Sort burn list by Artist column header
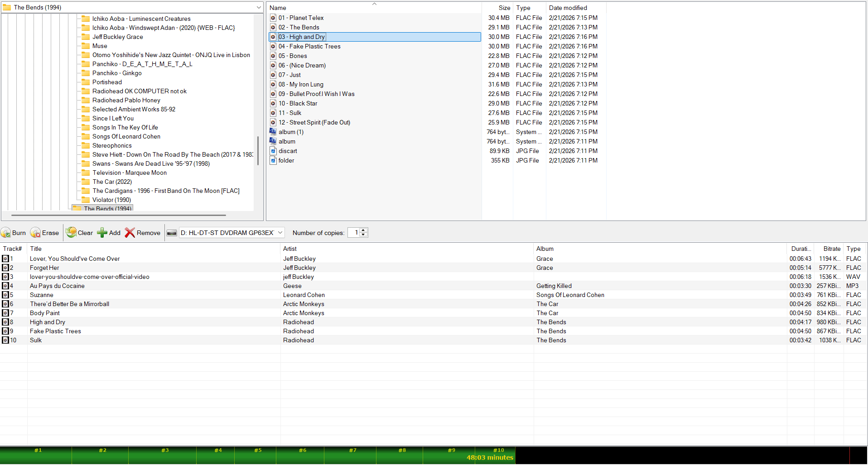Screen dimensions: 868x465 (x=407, y=249)
